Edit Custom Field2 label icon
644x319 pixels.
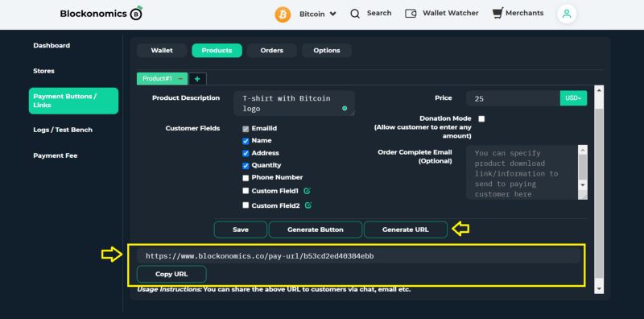pyautogui.click(x=308, y=205)
